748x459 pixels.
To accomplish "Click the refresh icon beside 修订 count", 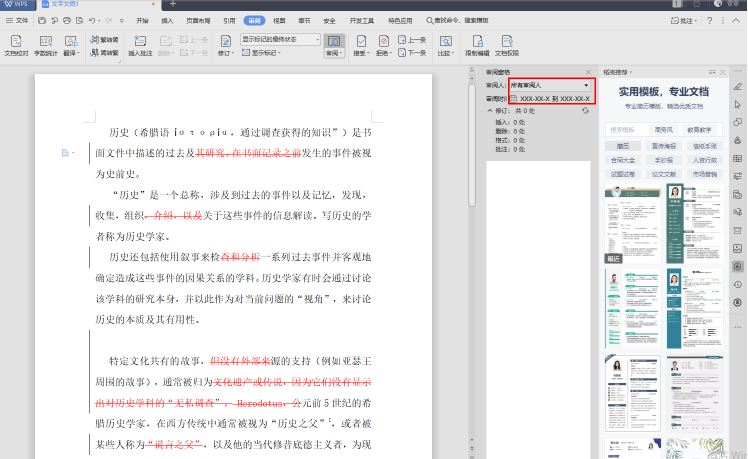I will [x=585, y=111].
